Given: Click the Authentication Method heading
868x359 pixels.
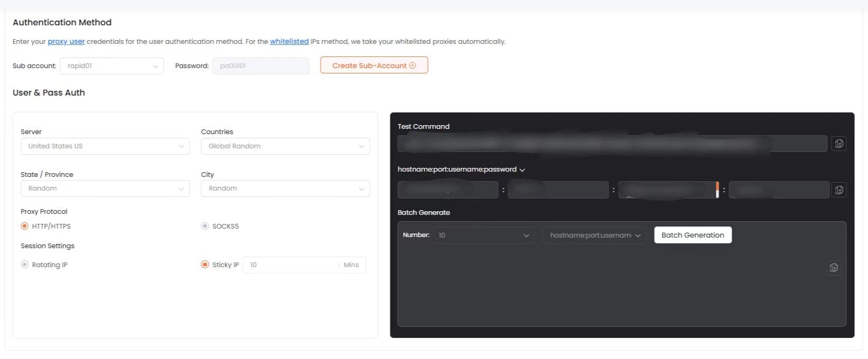Looking at the screenshot, I should [x=62, y=22].
